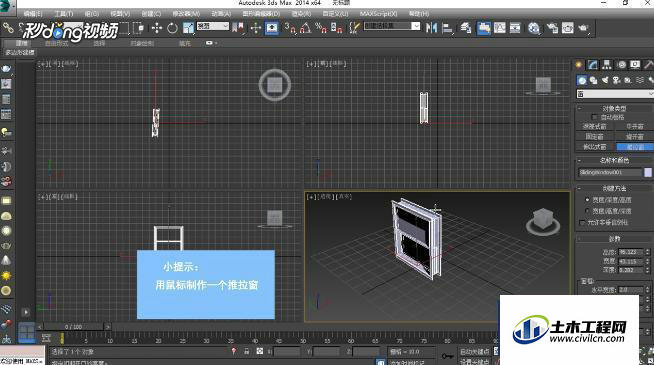Click the Rectangular Selection Region icon
The image size is (654, 365).
(x=124, y=28)
